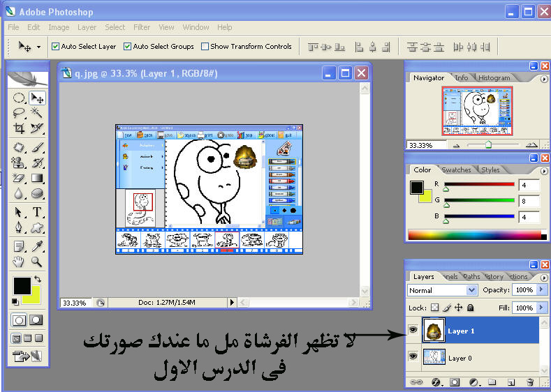The image size is (551, 392).
Task: Select the Elliptical Marquee tool
Action: pyautogui.click(x=19, y=98)
